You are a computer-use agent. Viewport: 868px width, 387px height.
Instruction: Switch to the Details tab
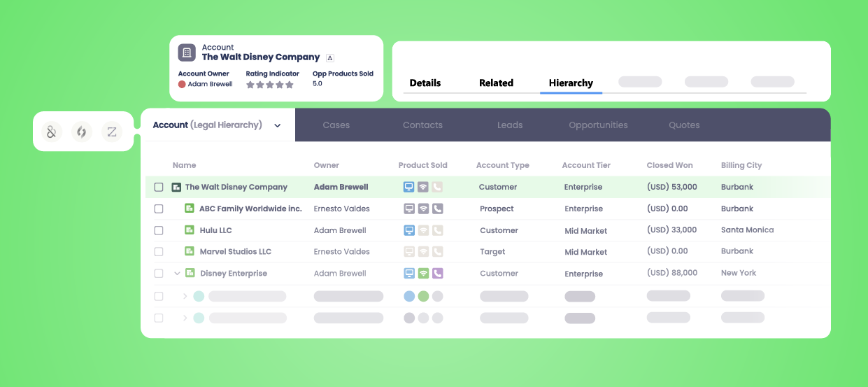coord(425,83)
